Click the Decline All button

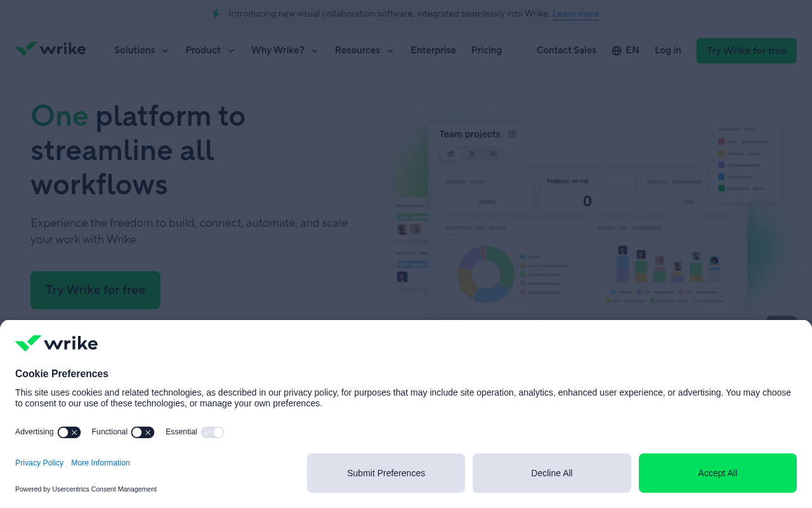[x=552, y=473]
